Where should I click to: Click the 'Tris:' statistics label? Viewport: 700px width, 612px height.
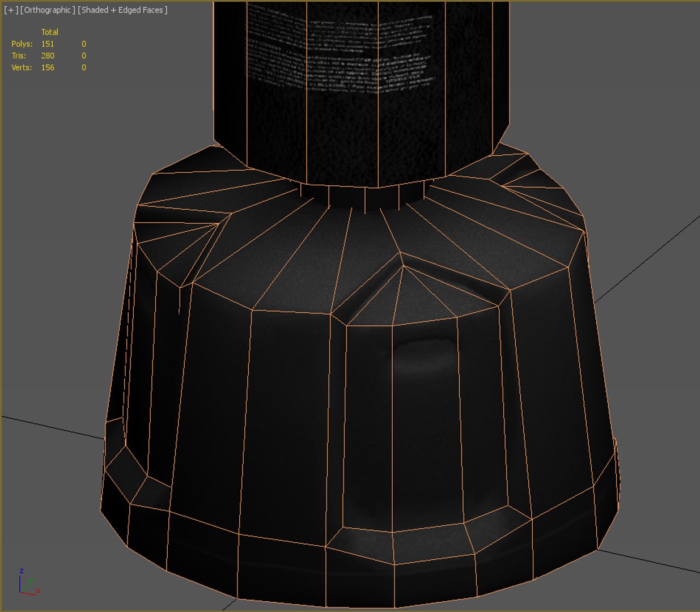tap(19, 56)
